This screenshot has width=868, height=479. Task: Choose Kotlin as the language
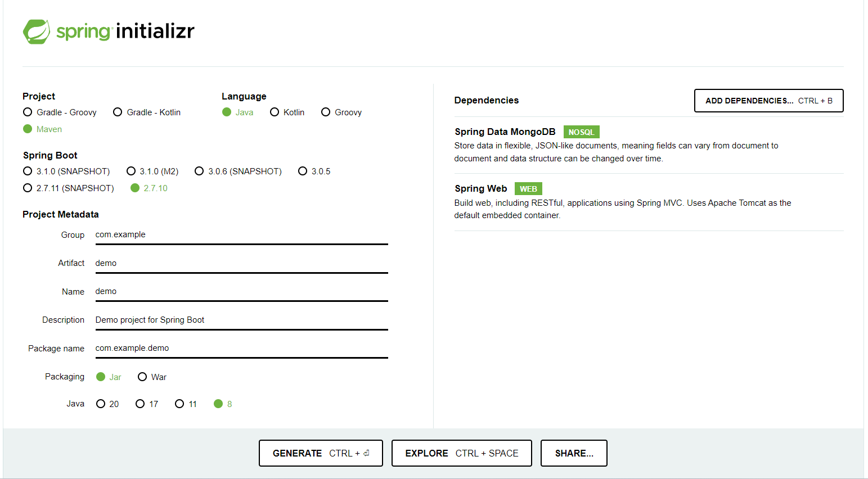pyautogui.click(x=275, y=112)
